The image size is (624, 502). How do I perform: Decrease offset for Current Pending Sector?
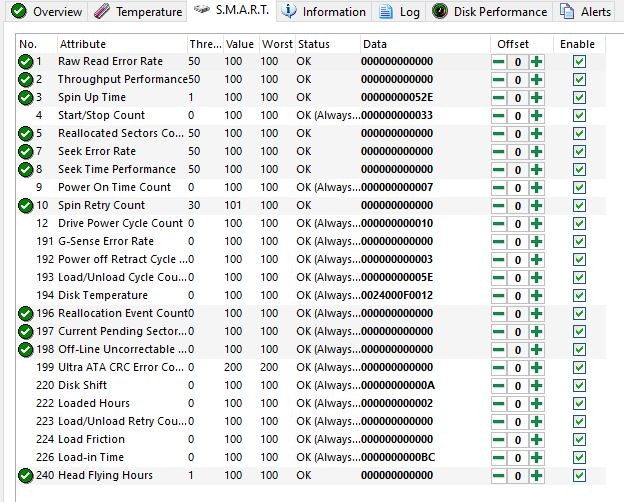499,332
